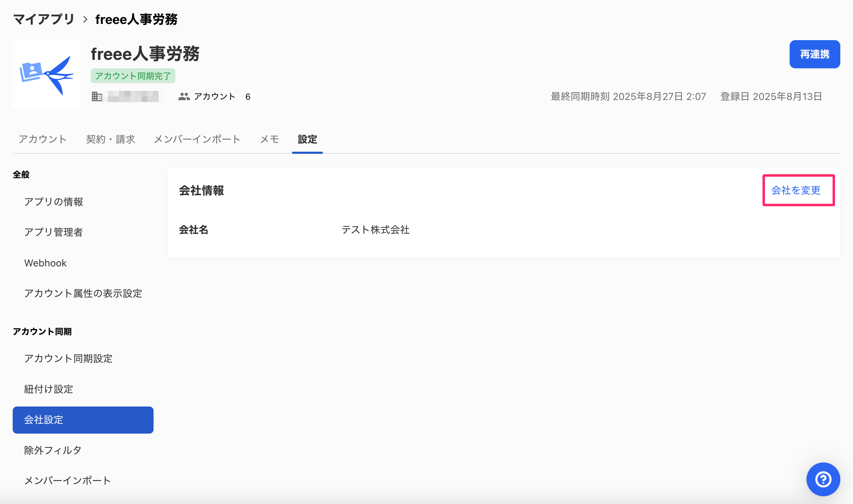The height and width of the screenshot is (504, 853).
Task: Open the メンバーインポート tab
Action: (197, 139)
